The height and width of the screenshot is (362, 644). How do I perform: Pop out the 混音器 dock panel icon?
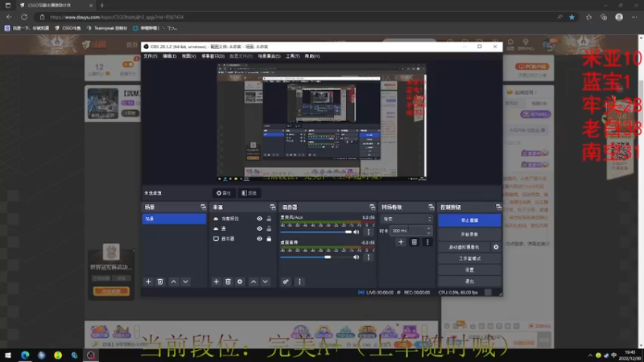tap(372, 207)
